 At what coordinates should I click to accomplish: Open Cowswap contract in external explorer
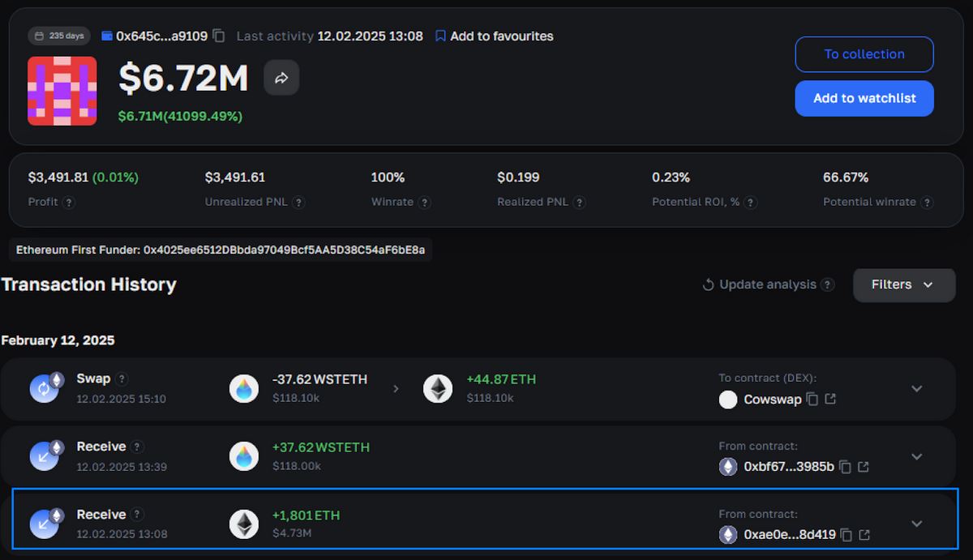[830, 399]
